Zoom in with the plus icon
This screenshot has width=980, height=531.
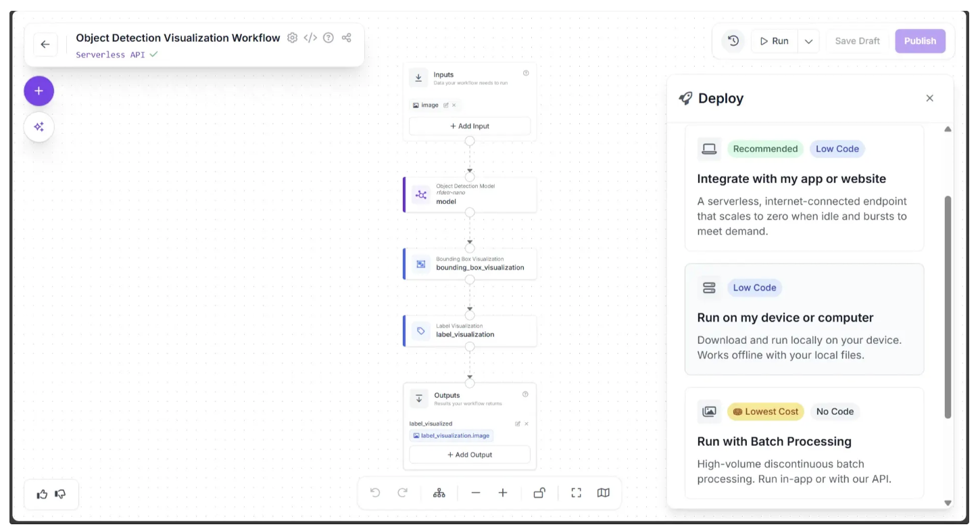click(503, 493)
